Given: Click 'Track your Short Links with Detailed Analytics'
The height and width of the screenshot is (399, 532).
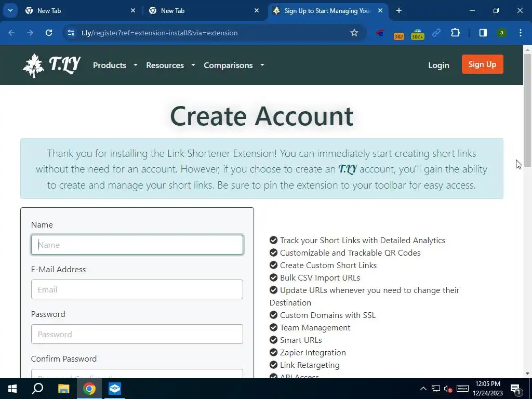Looking at the screenshot, I should [x=362, y=240].
